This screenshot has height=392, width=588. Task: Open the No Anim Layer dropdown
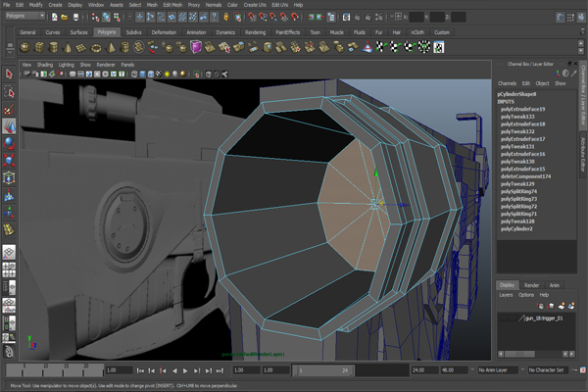pyautogui.click(x=498, y=370)
